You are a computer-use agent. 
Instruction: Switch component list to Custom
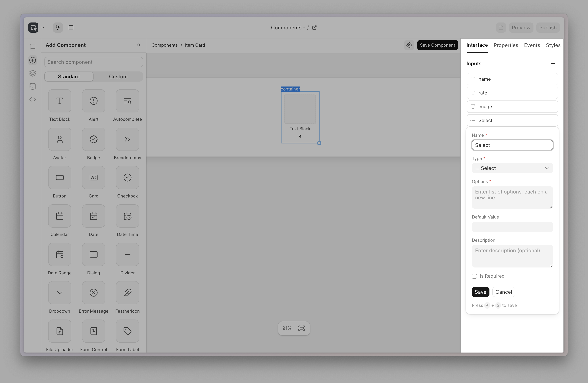tap(118, 77)
